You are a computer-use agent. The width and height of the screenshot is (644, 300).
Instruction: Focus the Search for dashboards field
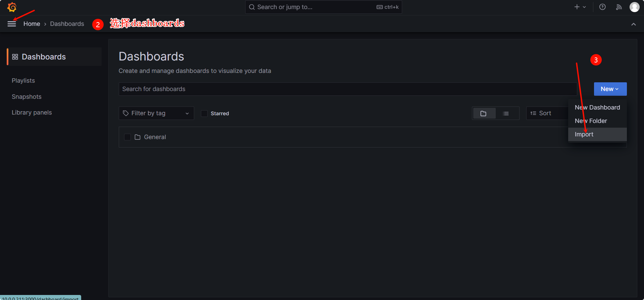point(347,89)
